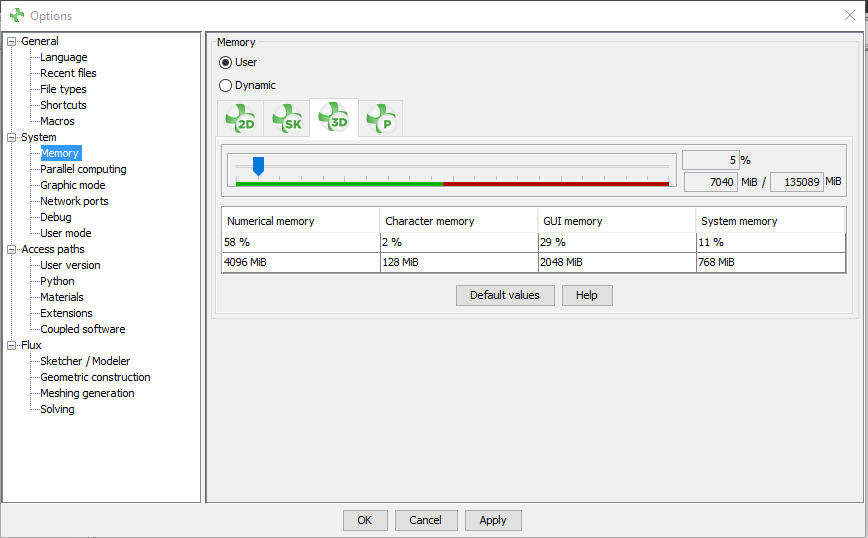Select the User memory radio button
The height and width of the screenshot is (538, 868).
[x=226, y=62]
